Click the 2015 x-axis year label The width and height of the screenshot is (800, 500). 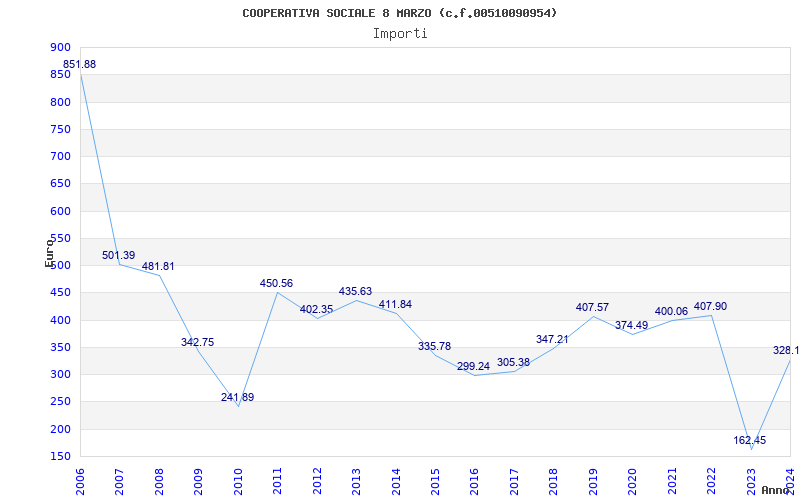click(x=435, y=481)
